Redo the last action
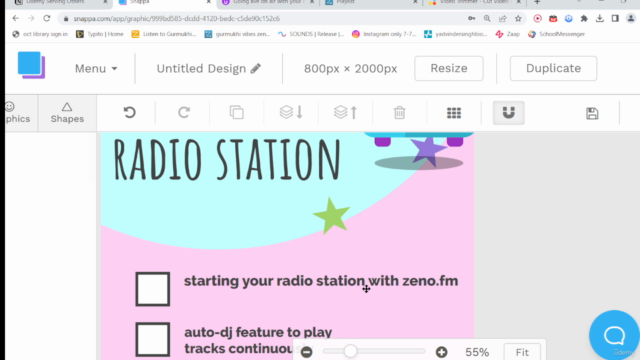640x360 pixels. click(184, 112)
